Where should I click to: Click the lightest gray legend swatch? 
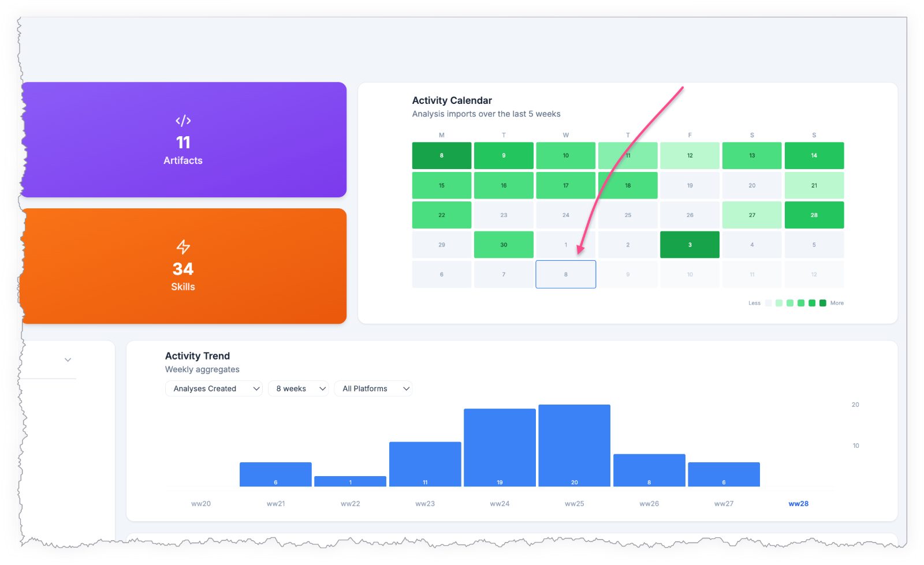(768, 303)
